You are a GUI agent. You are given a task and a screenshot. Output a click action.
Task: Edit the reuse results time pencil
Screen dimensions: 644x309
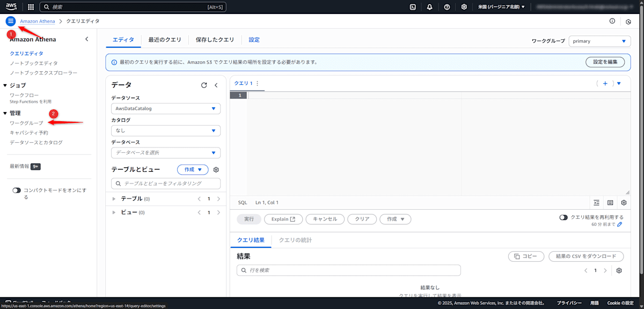point(620,224)
